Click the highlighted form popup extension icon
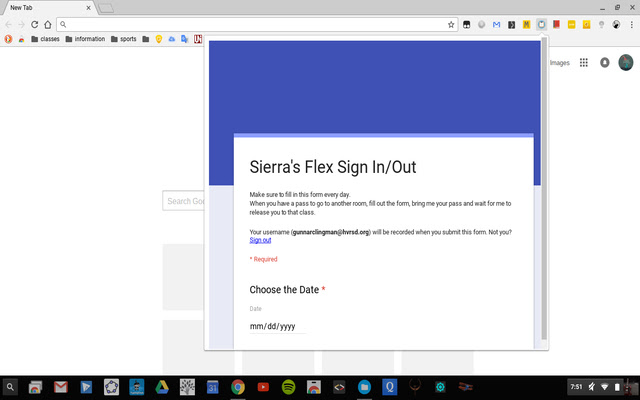640x400 pixels. click(x=541, y=24)
